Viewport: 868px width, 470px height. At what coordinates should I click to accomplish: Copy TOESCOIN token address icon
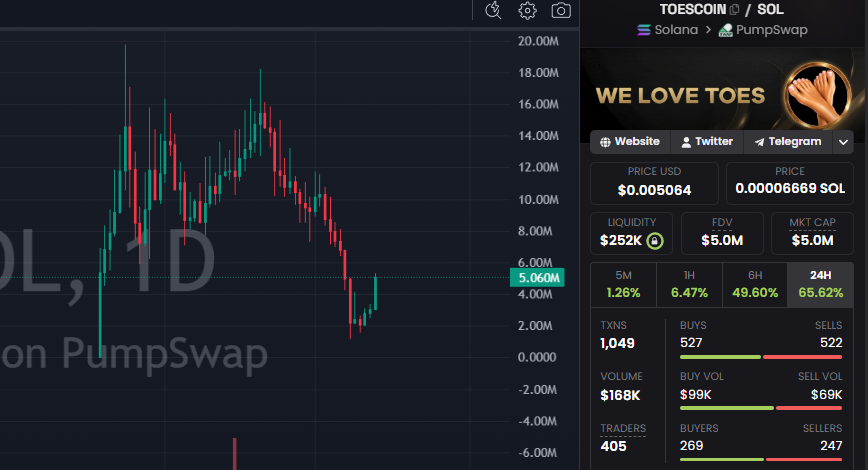click(735, 9)
